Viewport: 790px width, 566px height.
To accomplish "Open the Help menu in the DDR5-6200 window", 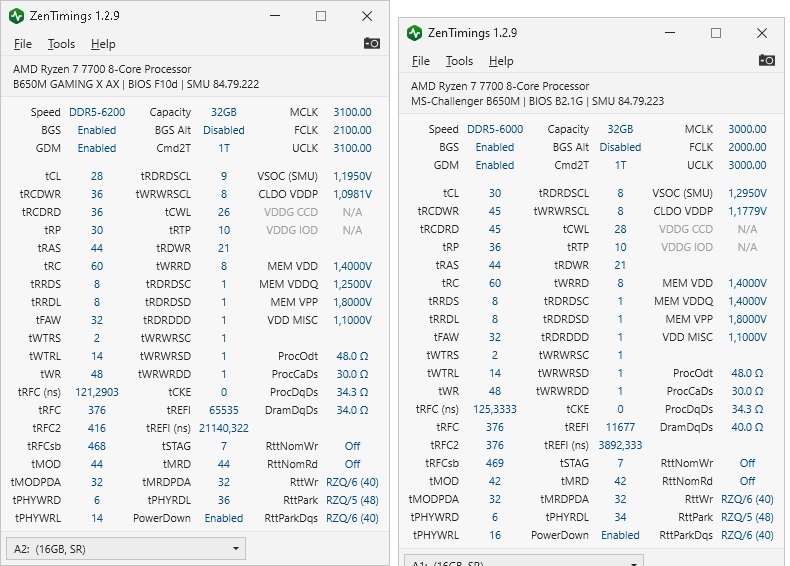I will (103, 44).
